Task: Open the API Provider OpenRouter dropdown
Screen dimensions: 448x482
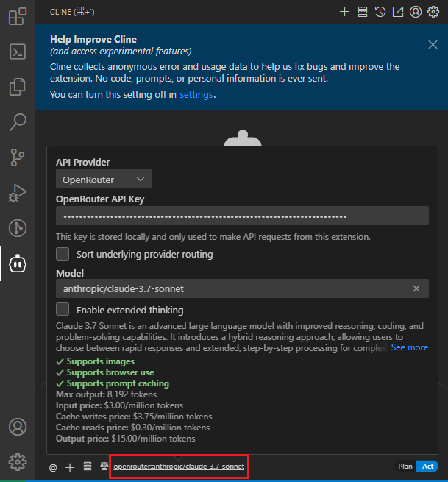Action: point(104,180)
